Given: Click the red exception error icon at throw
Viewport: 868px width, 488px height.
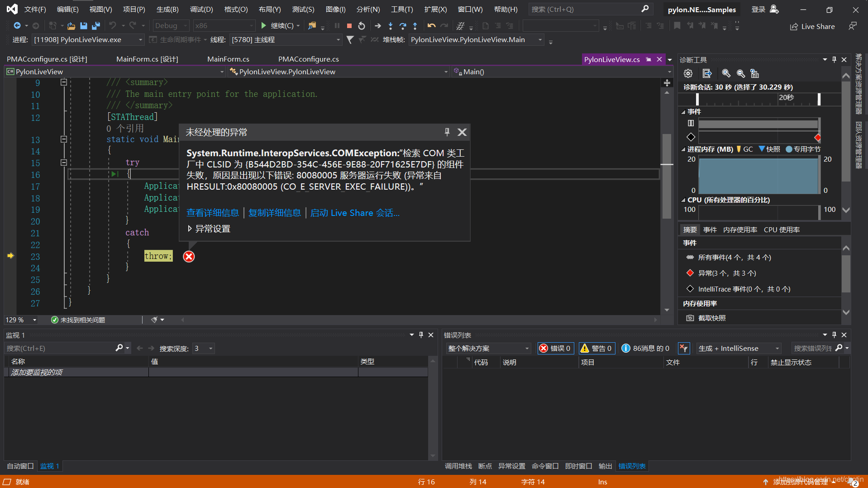Looking at the screenshot, I should tap(189, 257).
